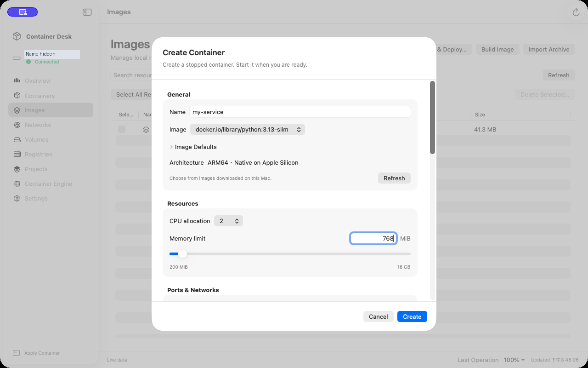Open the CPU allocation dropdown
The height and width of the screenshot is (368, 588).
pyautogui.click(x=228, y=221)
